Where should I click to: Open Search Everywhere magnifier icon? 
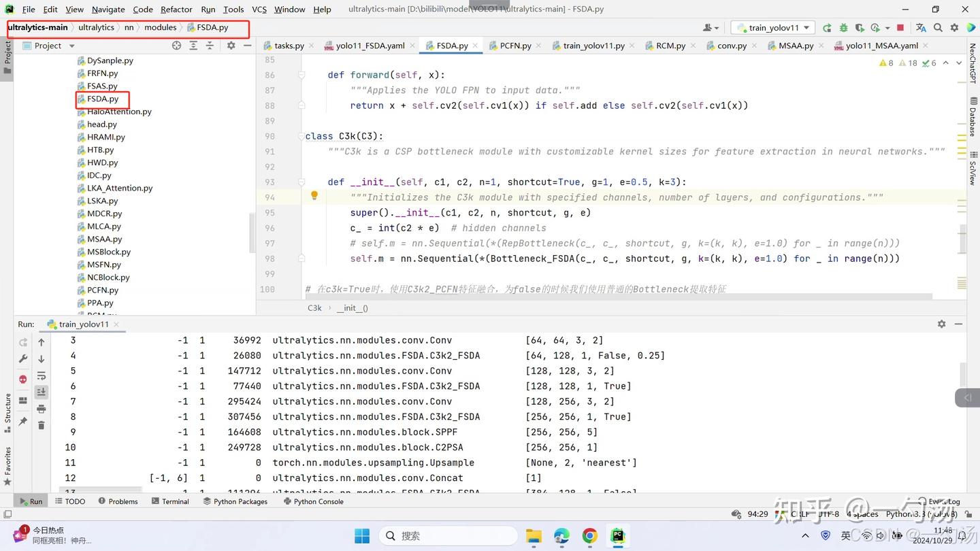point(938,28)
